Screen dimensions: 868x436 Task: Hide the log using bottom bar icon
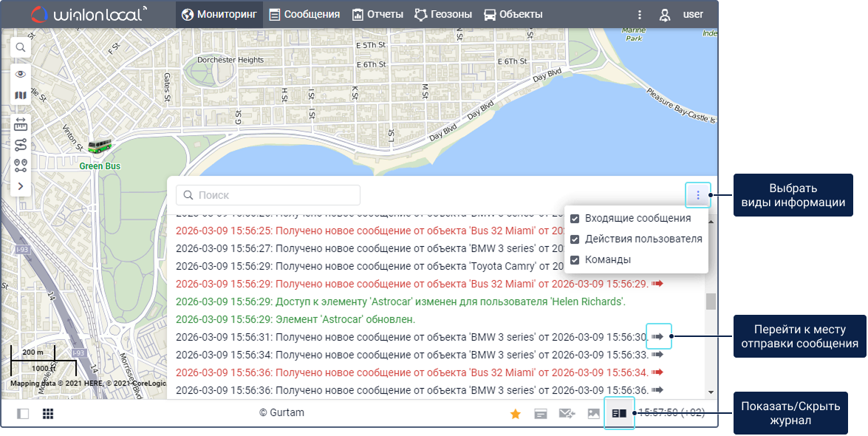pyautogui.click(x=619, y=414)
